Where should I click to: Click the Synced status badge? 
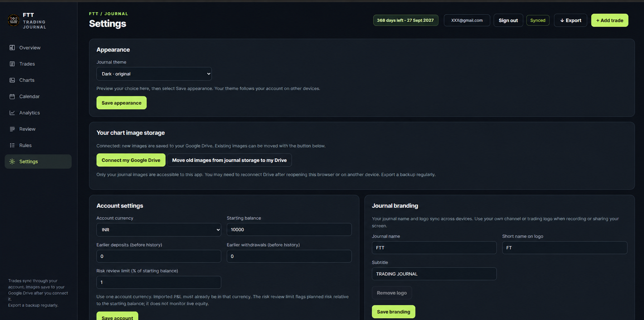(538, 20)
